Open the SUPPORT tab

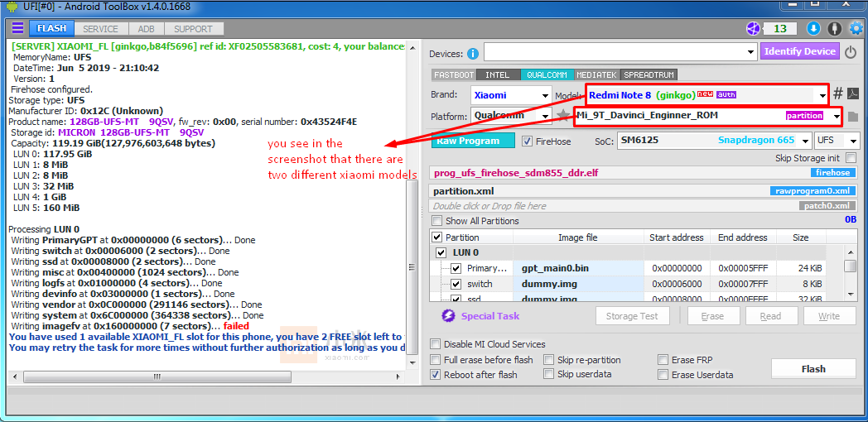(193, 29)
